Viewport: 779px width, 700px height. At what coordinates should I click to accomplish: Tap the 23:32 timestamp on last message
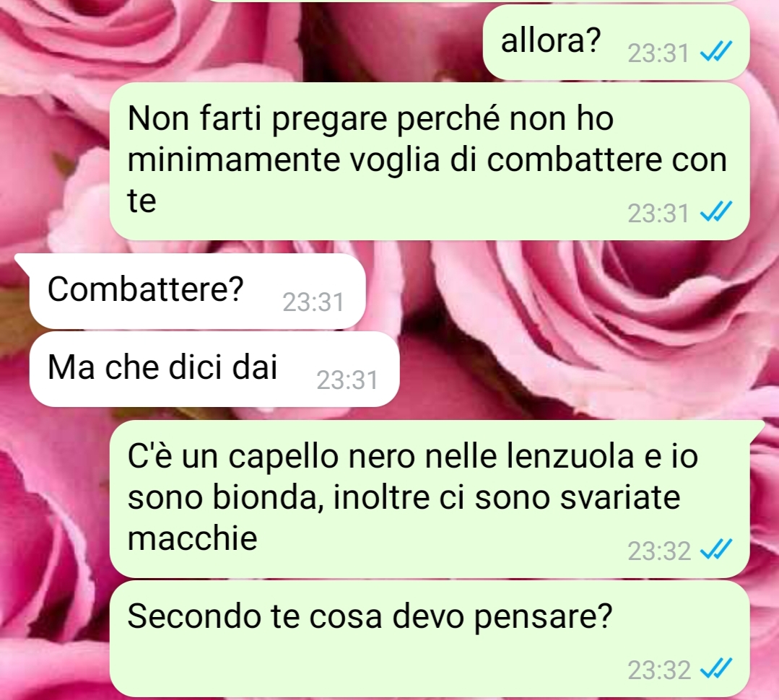click(x=658, y=670)
